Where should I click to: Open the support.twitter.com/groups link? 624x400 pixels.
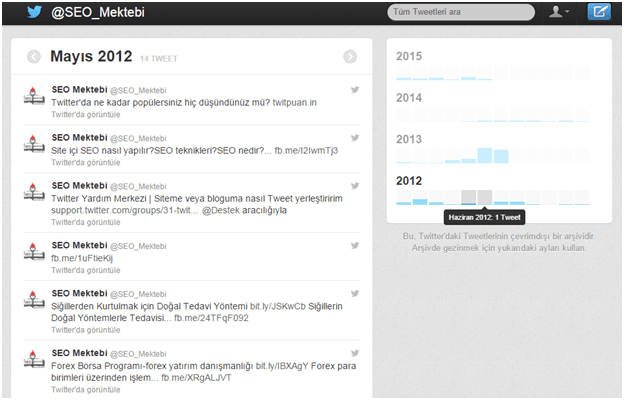[x=125, y=211]
